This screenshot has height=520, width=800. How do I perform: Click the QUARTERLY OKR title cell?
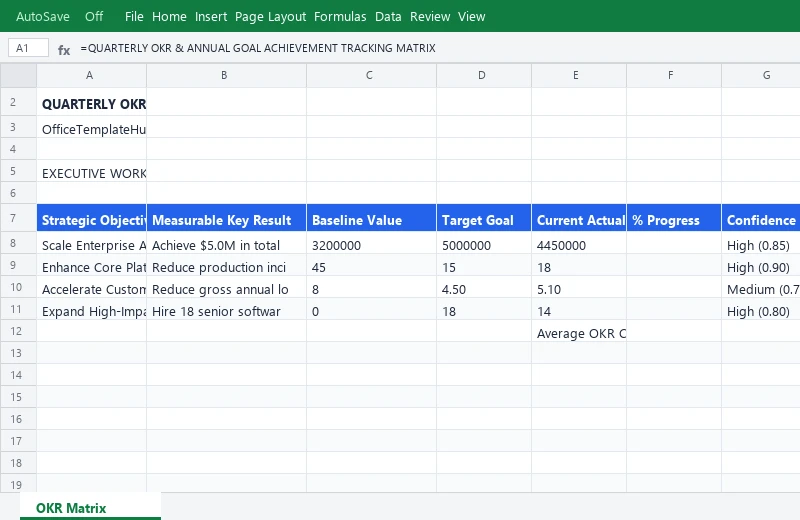click(x=91, y=102)
